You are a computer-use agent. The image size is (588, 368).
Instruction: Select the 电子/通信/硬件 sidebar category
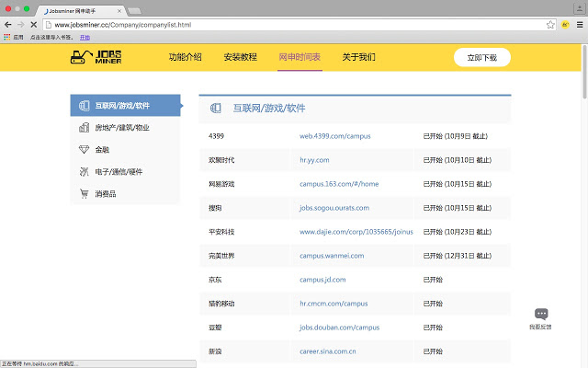pyautogui.click(x=125, y=172)
